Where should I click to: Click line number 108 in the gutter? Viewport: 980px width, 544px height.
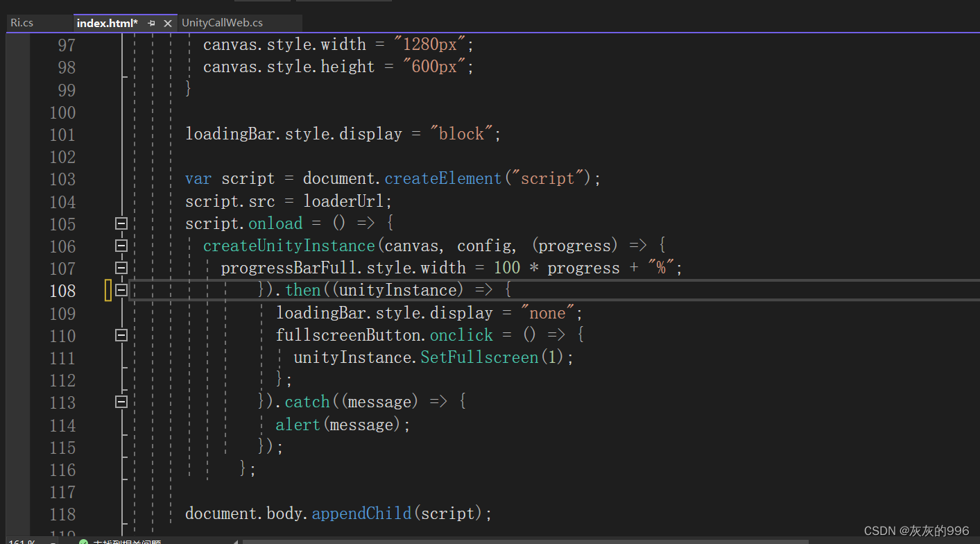click(62, 291)
